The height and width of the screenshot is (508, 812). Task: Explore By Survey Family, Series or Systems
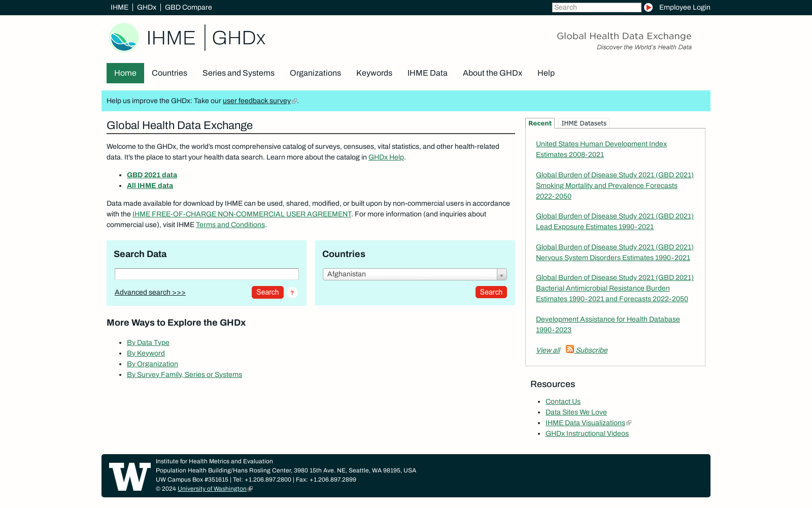[x=184, y=374]
